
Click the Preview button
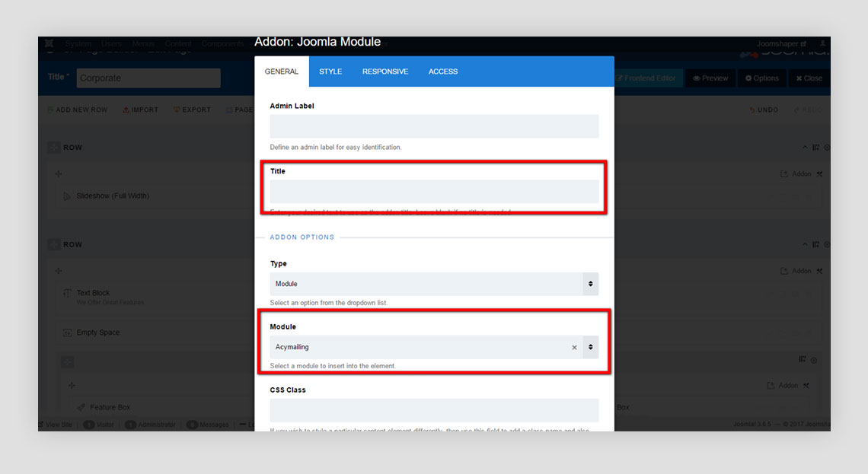pyautogui.click(x=711, y=78)
